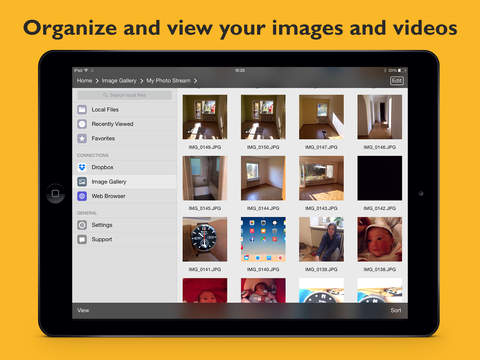Go to Home in the breadcrumb

tap(84, 81)
